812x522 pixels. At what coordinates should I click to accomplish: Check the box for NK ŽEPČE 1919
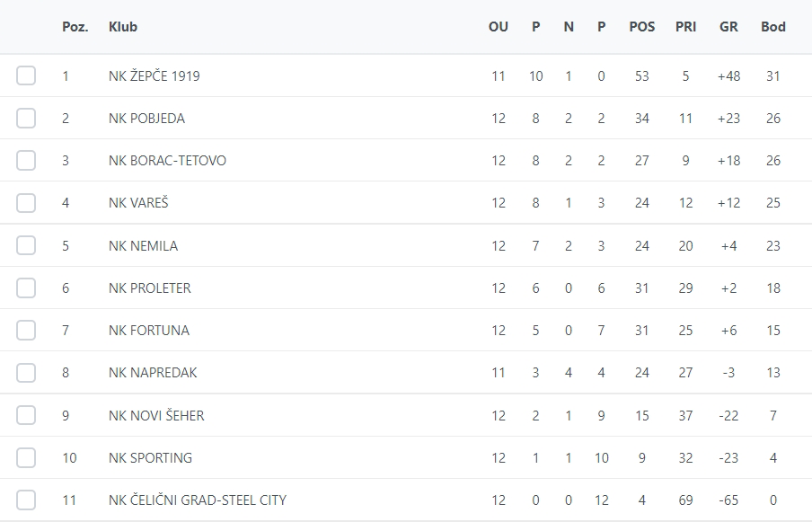(x=26, y=75)
